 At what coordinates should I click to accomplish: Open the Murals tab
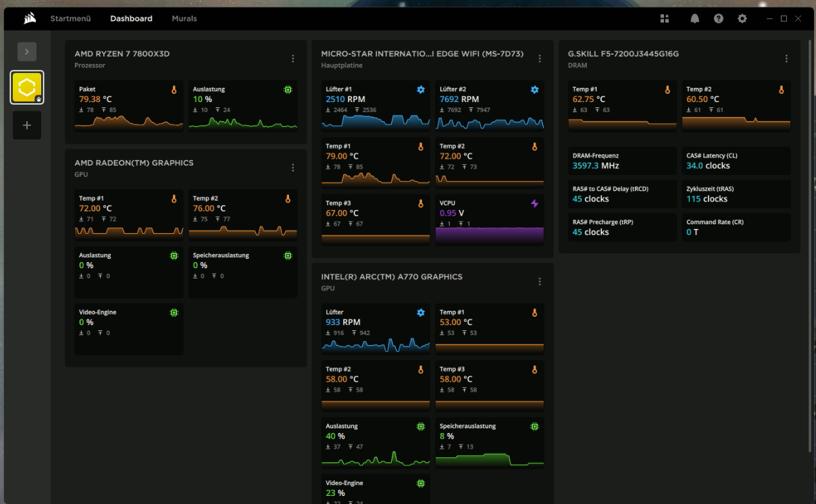184,19
